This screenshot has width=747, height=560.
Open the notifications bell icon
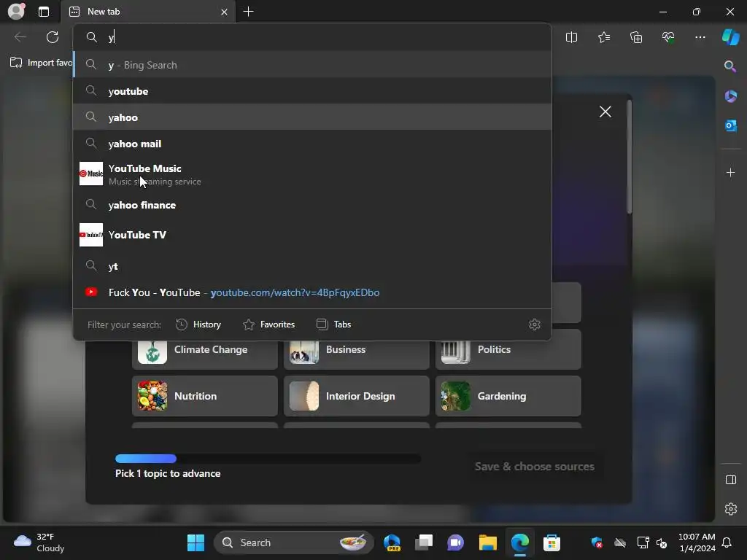727,542
